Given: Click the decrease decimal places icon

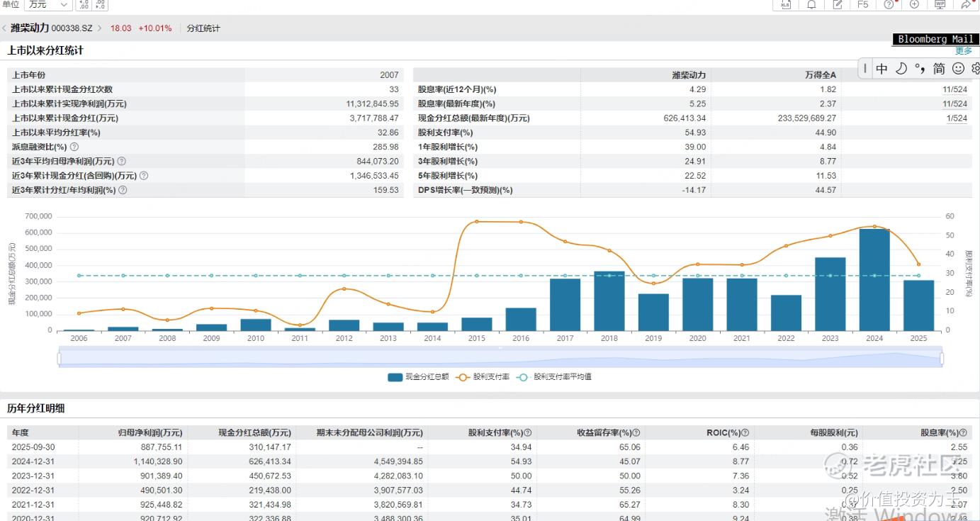Looking at the screenshot, I should pyautogui.click(x=100, y=5).
